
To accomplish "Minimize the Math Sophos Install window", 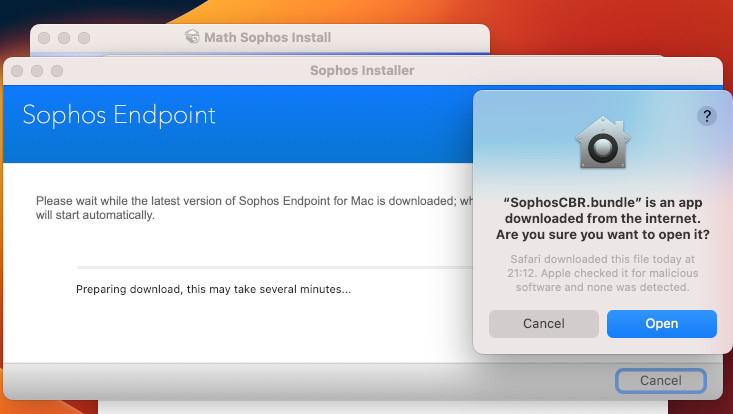I will (64, 38).
